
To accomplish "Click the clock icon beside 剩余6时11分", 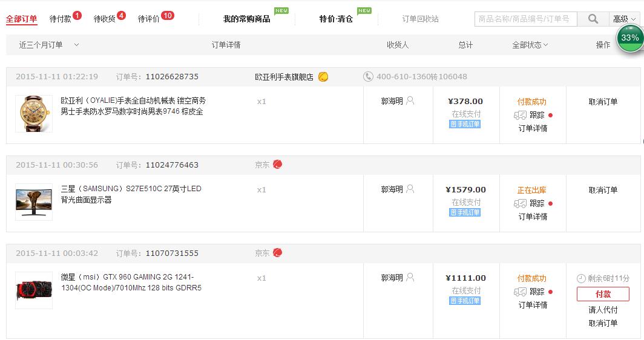I will point(581,279).
